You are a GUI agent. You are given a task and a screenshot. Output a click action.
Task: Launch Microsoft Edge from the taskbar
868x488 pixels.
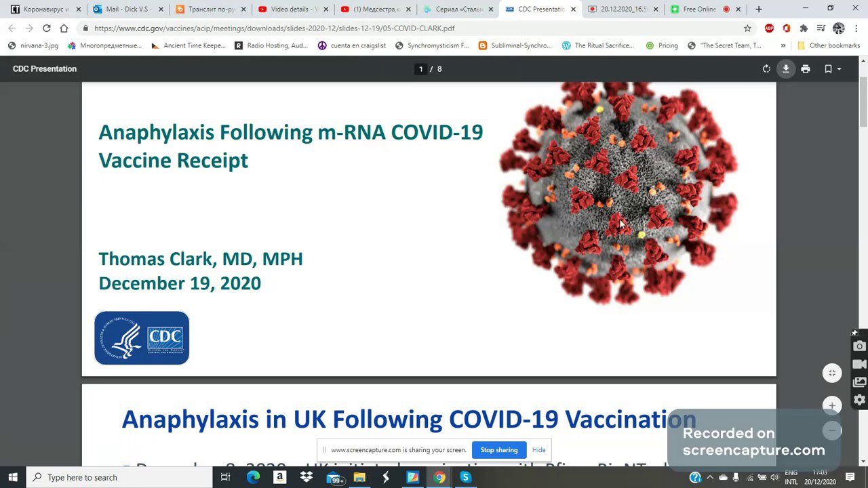pyautogui.click(x=253, y=477)
